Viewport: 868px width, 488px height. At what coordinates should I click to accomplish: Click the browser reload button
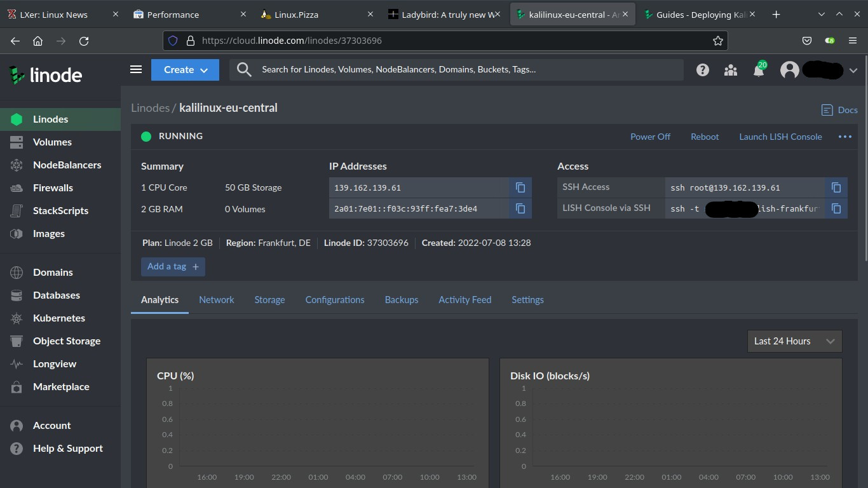tap(84, 41)
